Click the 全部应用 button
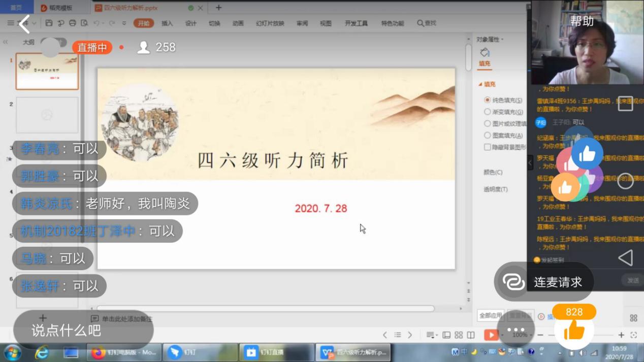The width and height of the screenshot is (644, 362). pos(491,315)
